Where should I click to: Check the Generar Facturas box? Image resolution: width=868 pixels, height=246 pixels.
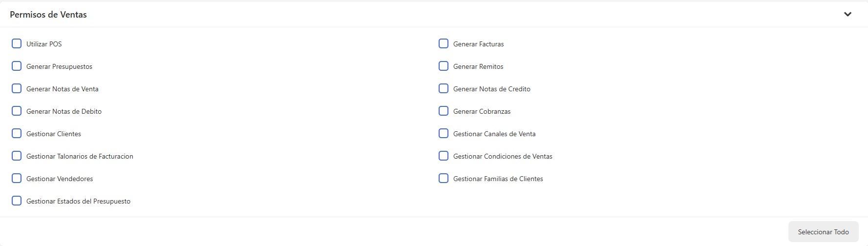coord(444,44)
